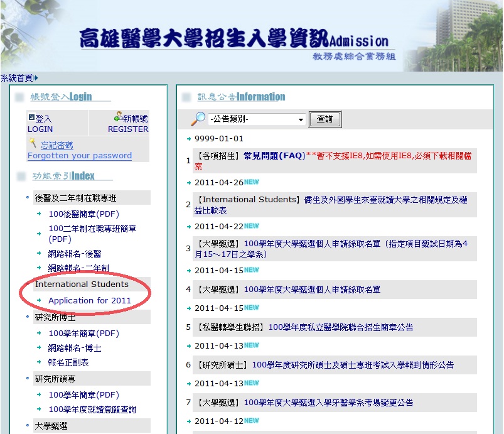Click the arrow bullet before 9999-01-01
Screen dimensions: 504x434
coord(189,139)
